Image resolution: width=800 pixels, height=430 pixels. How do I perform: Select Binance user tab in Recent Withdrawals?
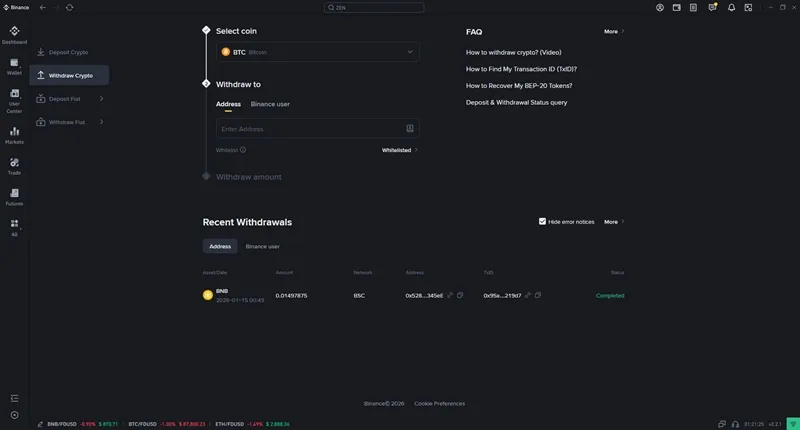263,246
